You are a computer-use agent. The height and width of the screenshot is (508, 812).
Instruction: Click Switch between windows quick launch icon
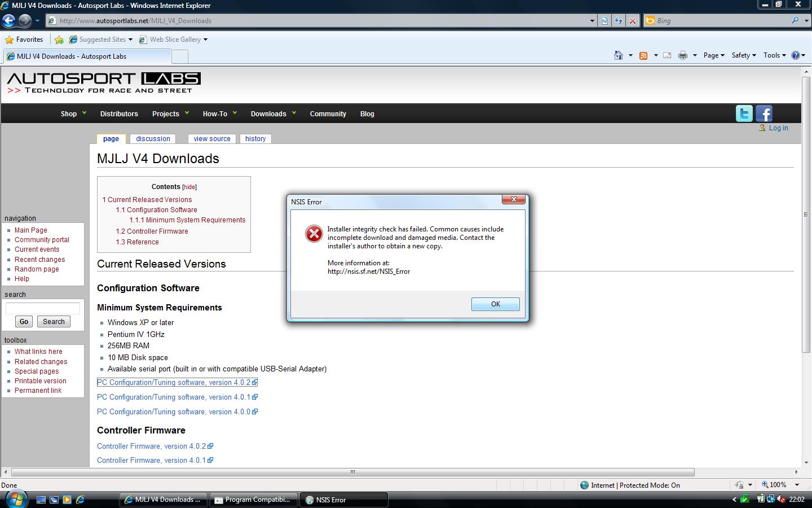click(54, 500)
